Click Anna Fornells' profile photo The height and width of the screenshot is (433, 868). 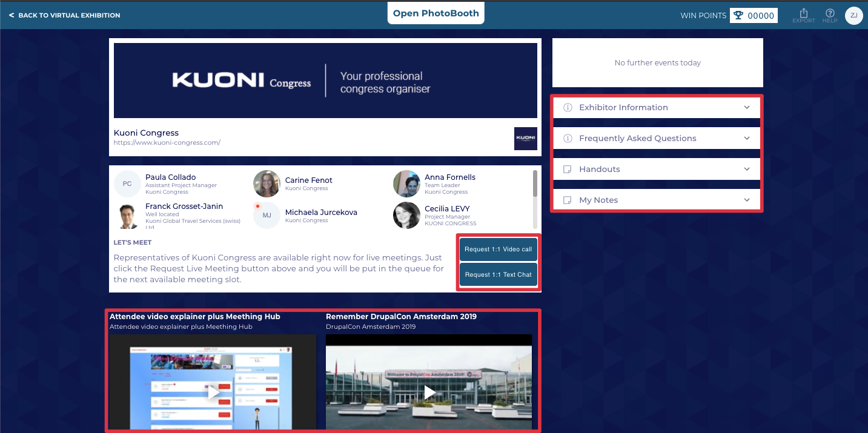coord(406,183)
